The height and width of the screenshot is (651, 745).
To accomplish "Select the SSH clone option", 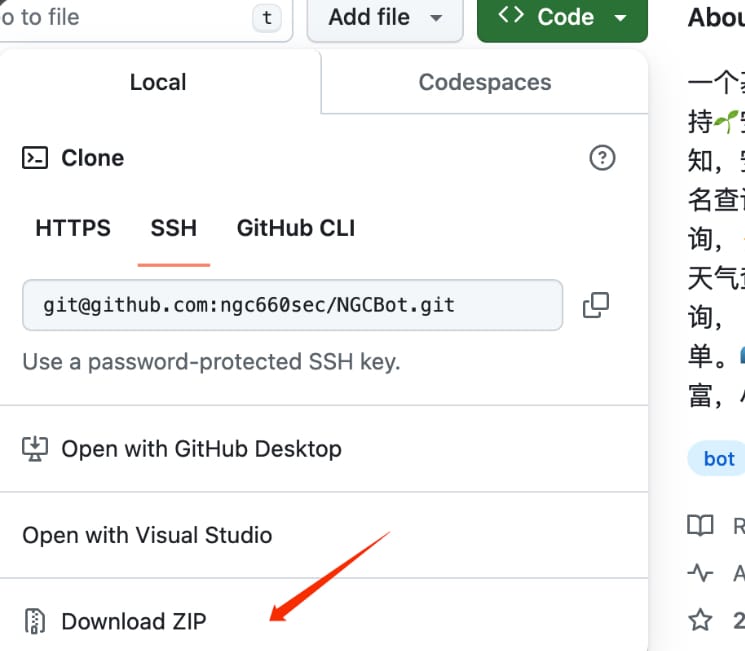I will (x=174, y=228).
